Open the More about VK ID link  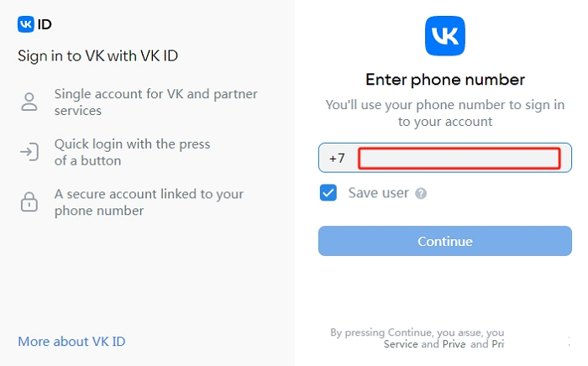(71, 342)
